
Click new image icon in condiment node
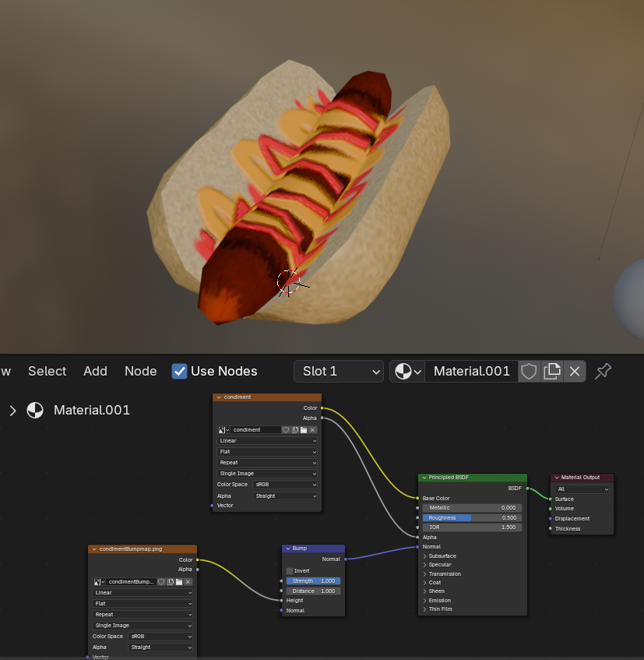(295, 430)
